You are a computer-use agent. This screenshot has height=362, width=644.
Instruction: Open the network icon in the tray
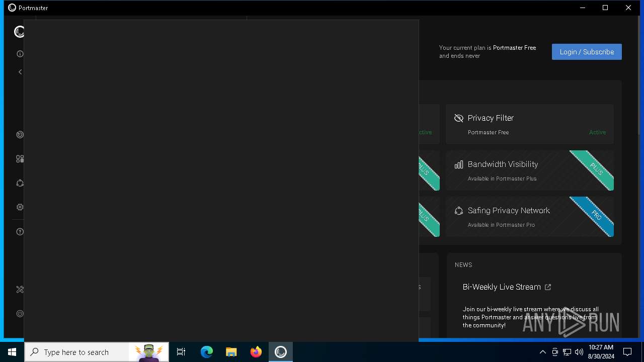click(567, 352)
